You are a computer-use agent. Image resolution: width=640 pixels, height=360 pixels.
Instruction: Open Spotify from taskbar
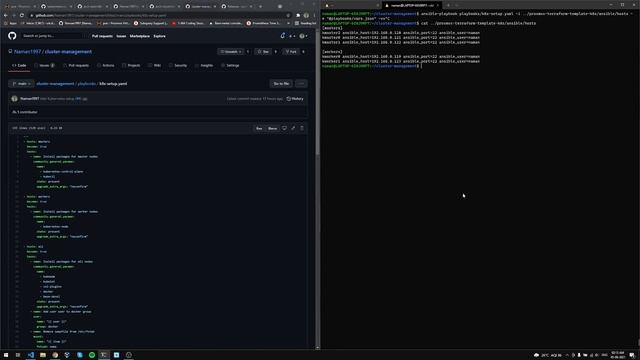click(x=92, y=355)
